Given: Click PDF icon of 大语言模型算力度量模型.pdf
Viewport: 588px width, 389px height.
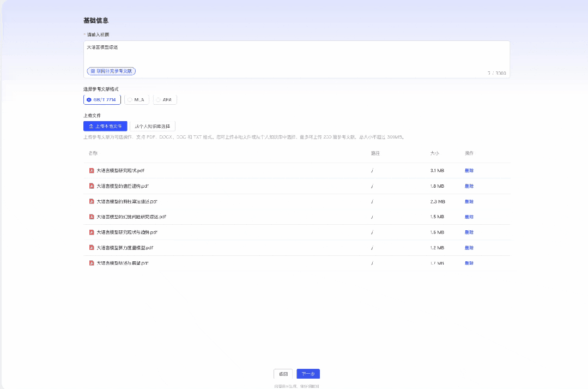Looking at the screenshot, I should (92, 248).
